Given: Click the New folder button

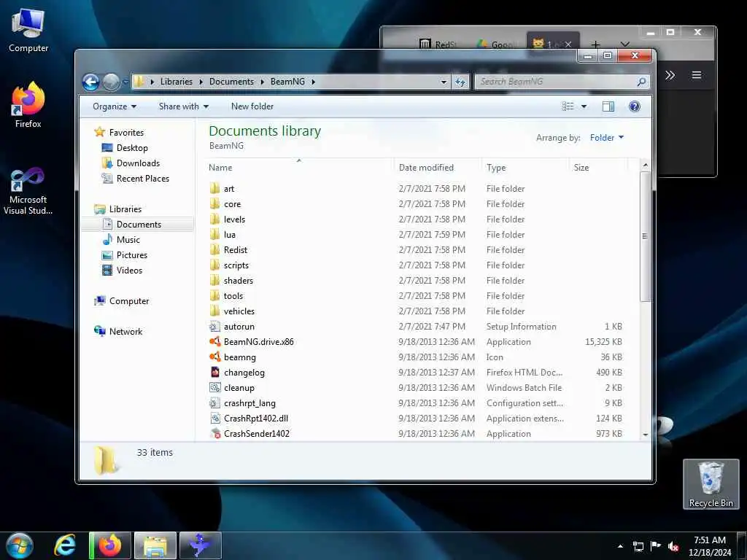Looking at the screenshot, I should coord(252,106).
